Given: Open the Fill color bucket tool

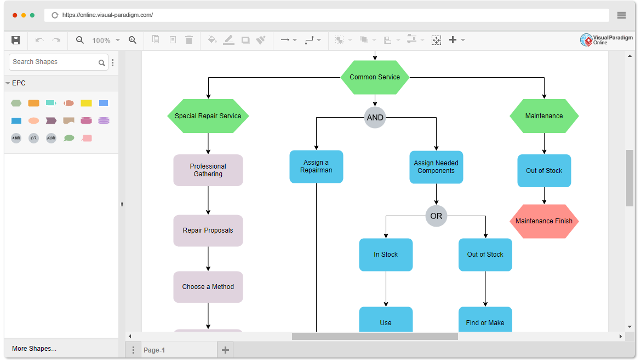Looking at the screenshot, I should [x=212, y=39].
